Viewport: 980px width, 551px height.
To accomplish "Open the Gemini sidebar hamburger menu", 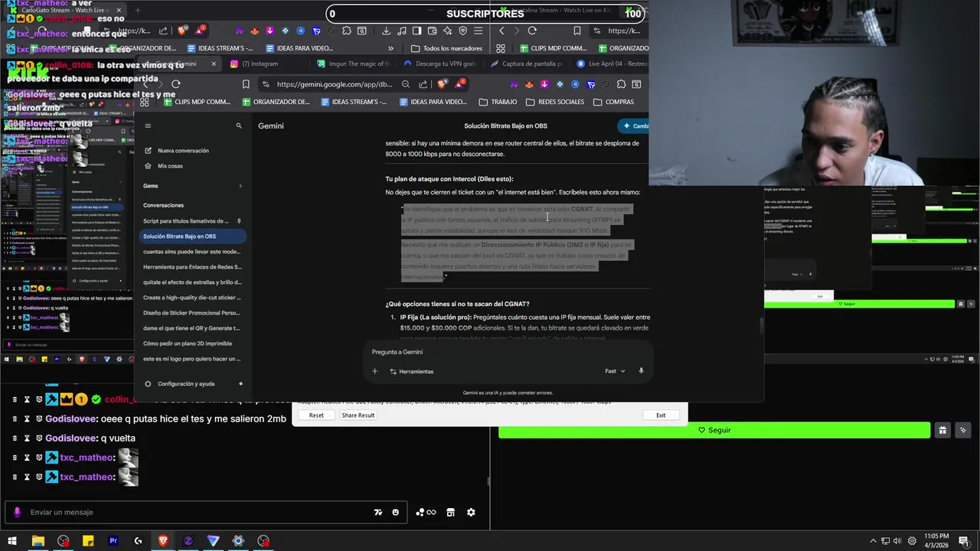I will 148,126.
